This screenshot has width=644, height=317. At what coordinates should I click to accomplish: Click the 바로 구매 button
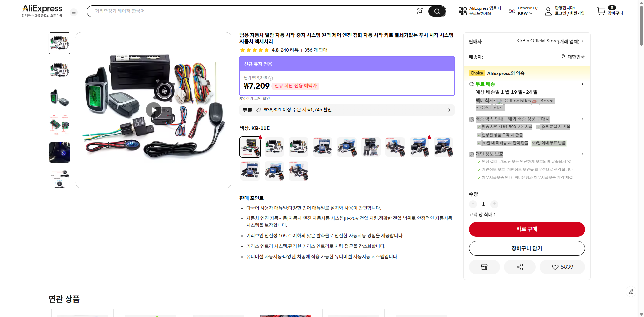click(527, 229)
